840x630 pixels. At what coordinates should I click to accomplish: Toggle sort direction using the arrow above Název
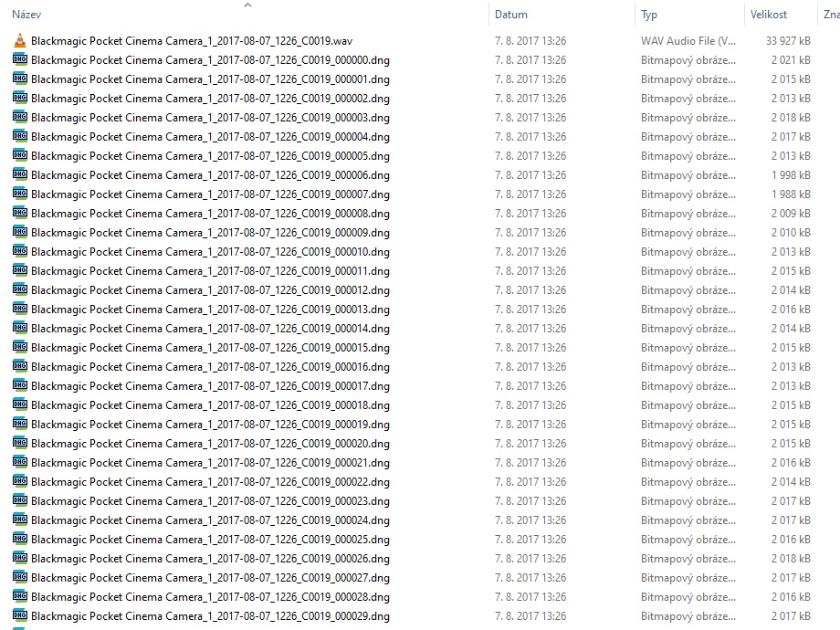[x=247, y=5]
